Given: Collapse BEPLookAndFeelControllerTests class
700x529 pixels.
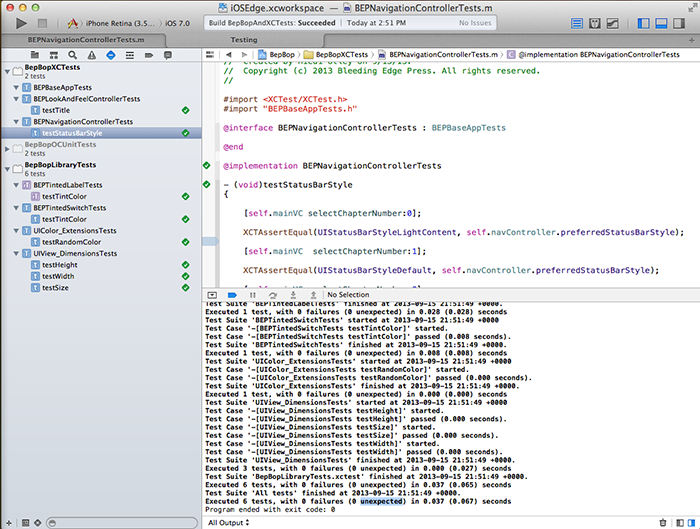Looking at the screenshot, I should point(16,99).
